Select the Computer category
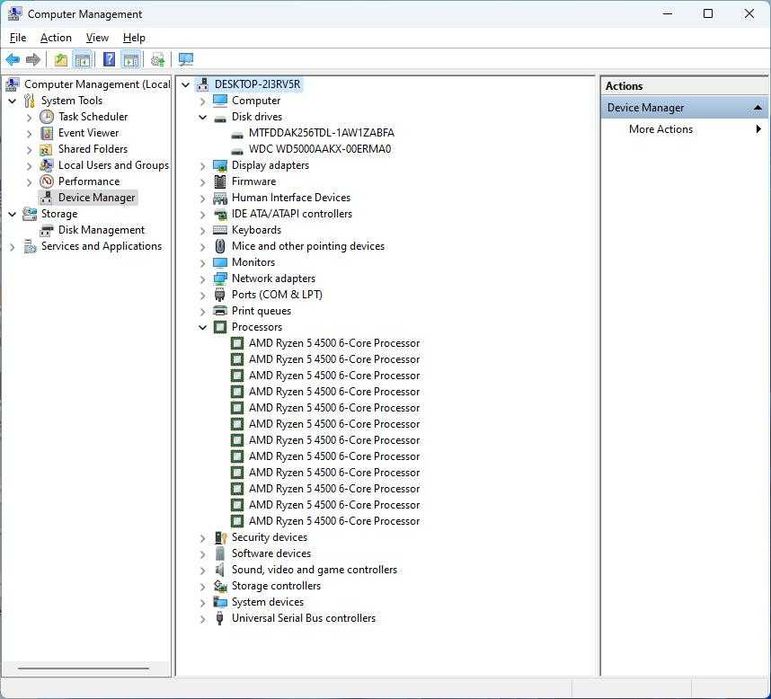 pyautogui.click(x=256, y=100)
